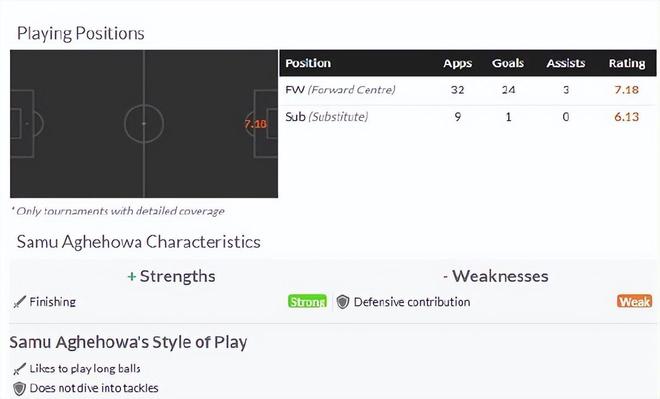Select the Sub Substitute row
Viewport: 660px width, 399px height.
tap(468, 117)
